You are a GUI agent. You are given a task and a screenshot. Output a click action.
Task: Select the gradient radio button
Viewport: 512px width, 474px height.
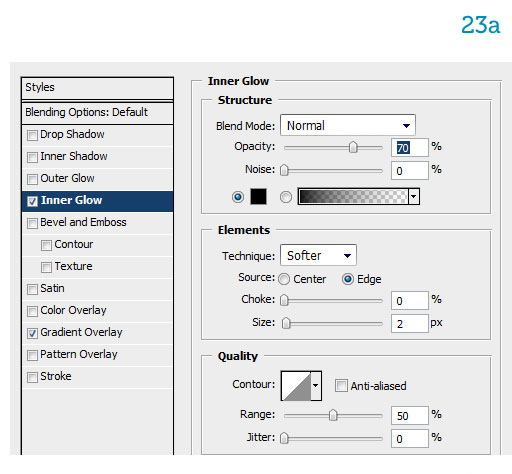[286, 197]
